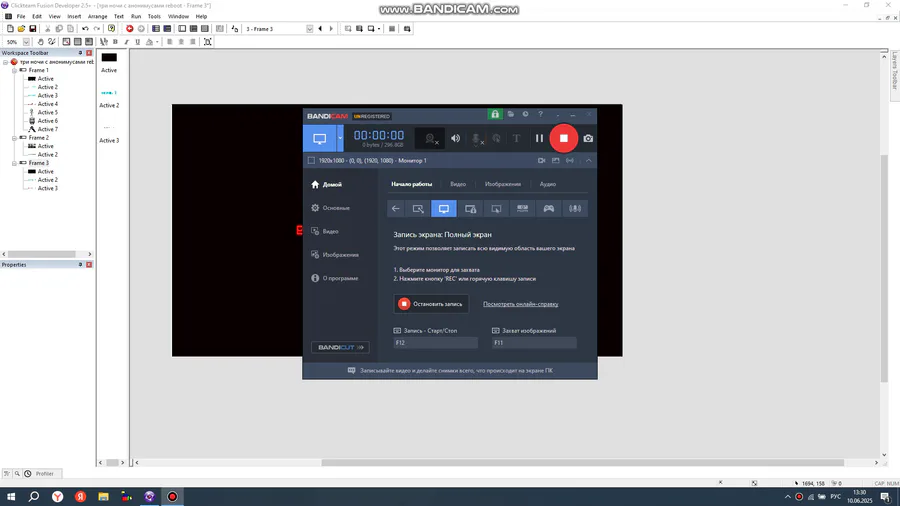Toggle Bandicam webcam overlay icon
The width and height of the screenshot is (900, 506).
click(x=430, y=138)
